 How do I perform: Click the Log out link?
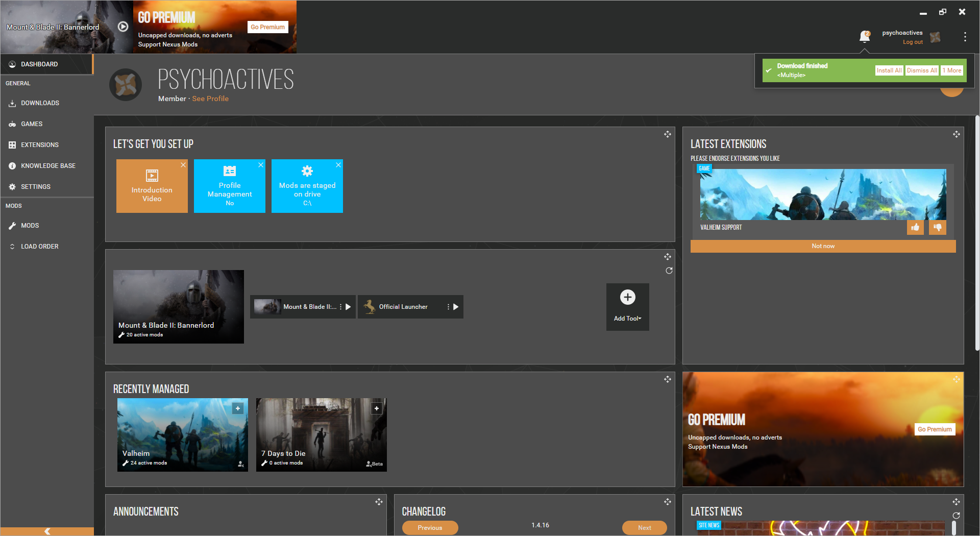913,42
